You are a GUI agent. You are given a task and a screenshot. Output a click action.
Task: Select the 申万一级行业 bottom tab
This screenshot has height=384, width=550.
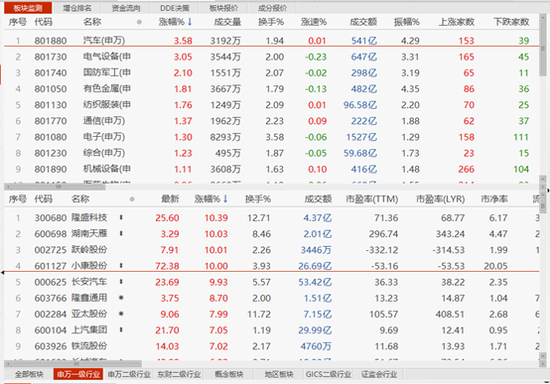point(79,374)
